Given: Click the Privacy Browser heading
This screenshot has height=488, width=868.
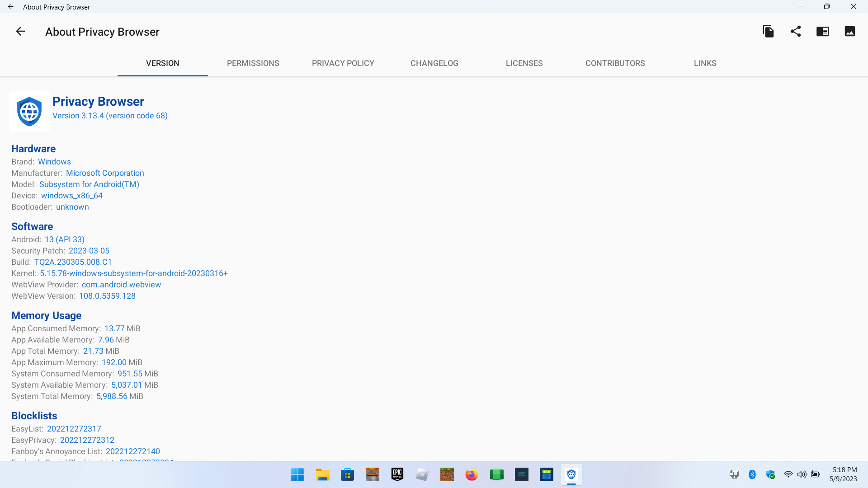Looking at the screenshot, I should [98, 101].
